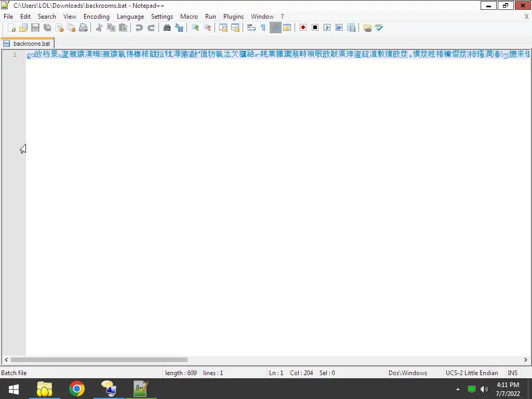Open the Search menu

[x=47, y=17]
